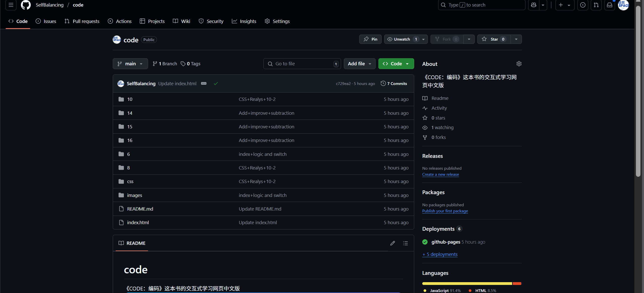Open the main branch selector
This screenshot has width=644, height=293.
pos(130,64)
